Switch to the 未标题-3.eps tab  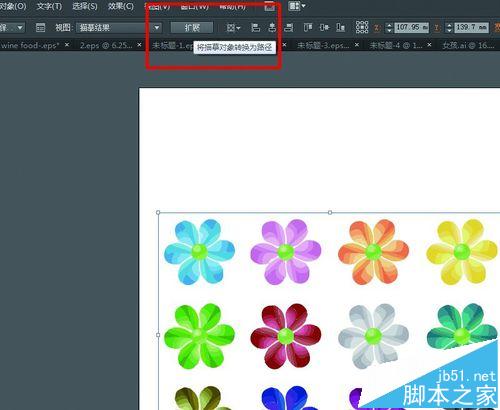(323, 45)
